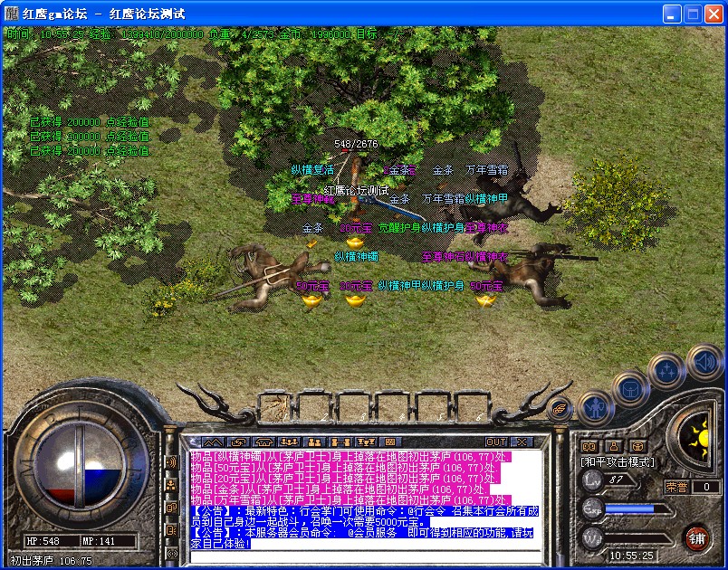
Task: Click the person icon above attack mode
Action: pyautogui.click(x=614, y=447)
